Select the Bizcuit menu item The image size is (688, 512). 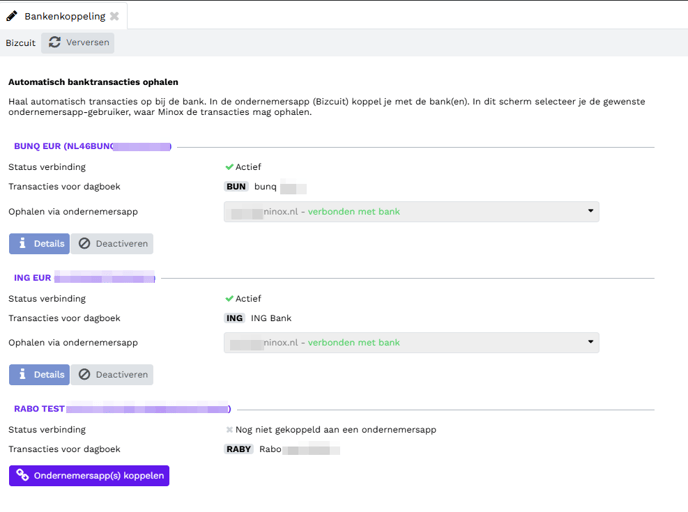coord(21,43)
